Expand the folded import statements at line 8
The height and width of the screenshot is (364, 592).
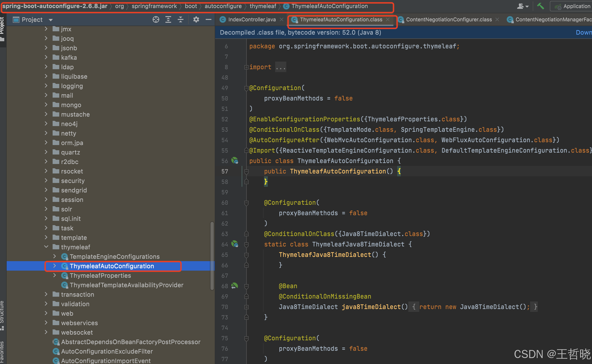tap(246, 67)
